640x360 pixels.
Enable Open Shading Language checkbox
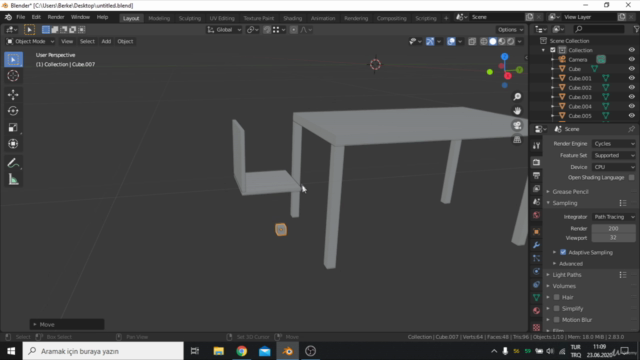[631, 178]
